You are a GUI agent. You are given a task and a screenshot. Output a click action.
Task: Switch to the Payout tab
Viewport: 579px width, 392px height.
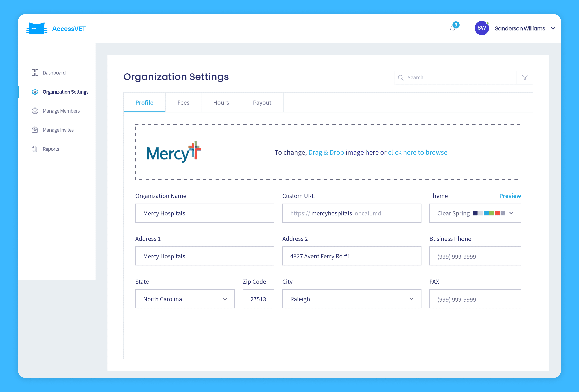262,102
